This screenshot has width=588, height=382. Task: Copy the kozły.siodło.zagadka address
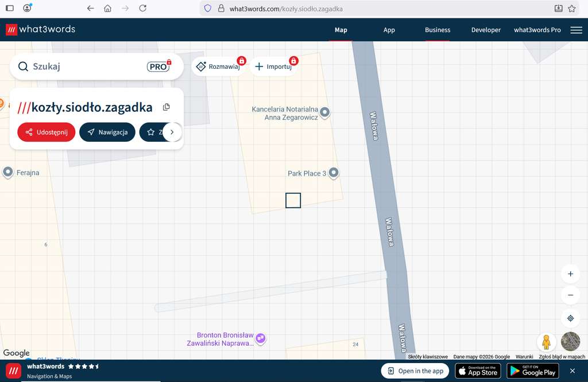[x=167, y=107]
